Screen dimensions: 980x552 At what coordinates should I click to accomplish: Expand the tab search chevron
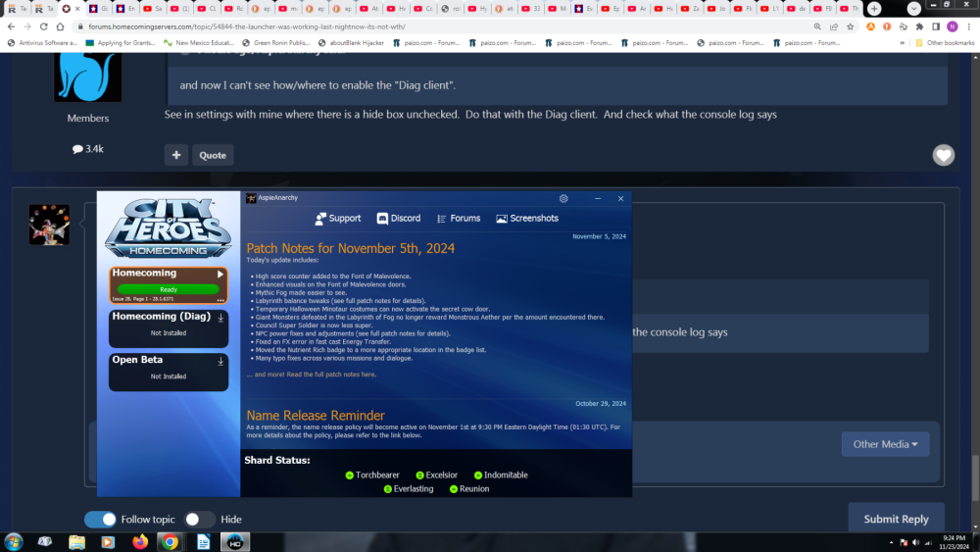(x=913, y=9)
